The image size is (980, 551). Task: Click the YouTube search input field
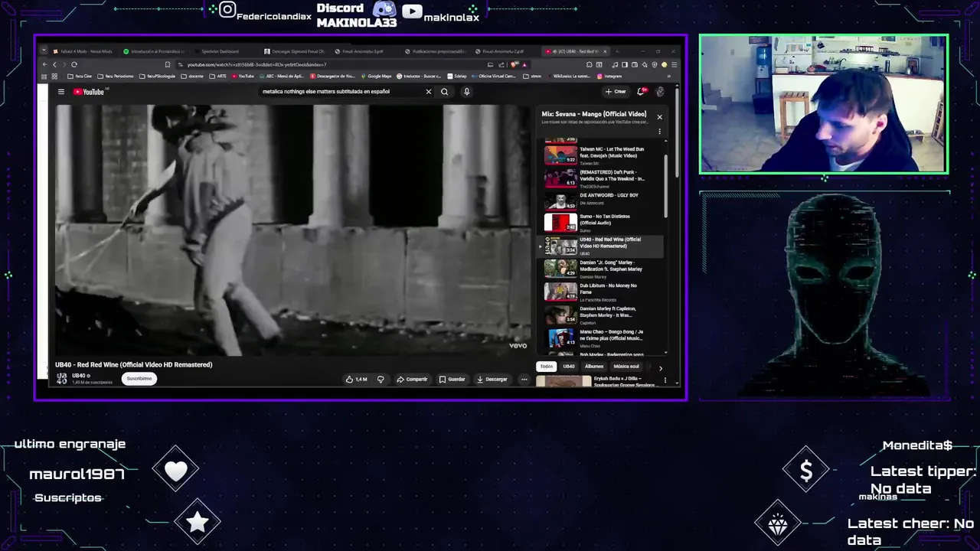click(x=341, y=92)
